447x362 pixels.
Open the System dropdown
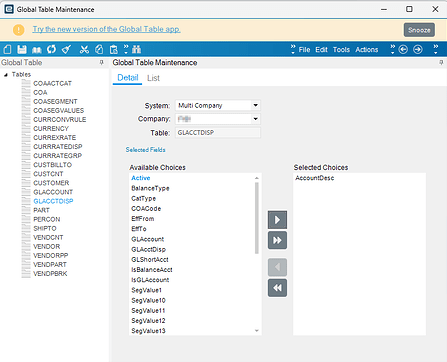[x=256, y=105]
